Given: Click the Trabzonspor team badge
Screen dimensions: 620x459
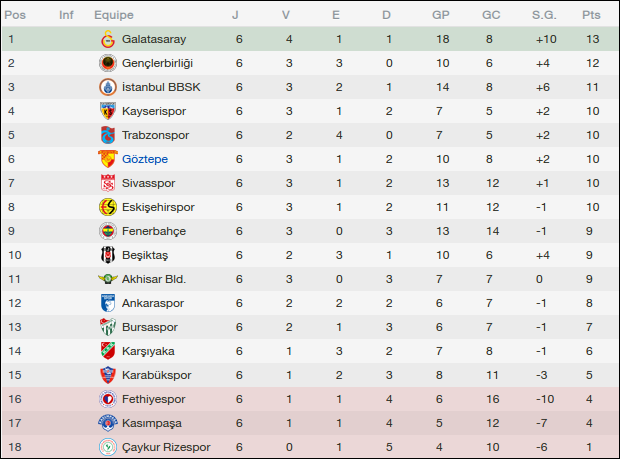Looking at the screenshot, I should coord(107,135).
